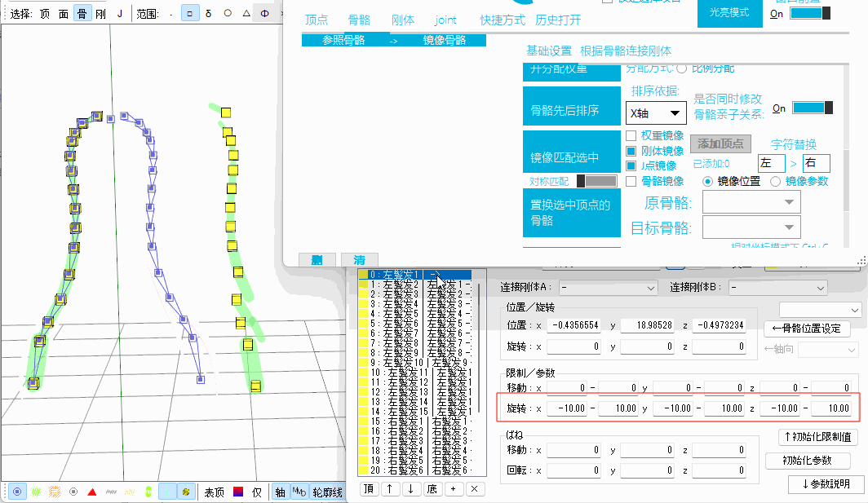Image resolution: width=868 pixels, height=503 pixels.
Task: Click the red triangle display icon
Action: (x=92, y=492)
